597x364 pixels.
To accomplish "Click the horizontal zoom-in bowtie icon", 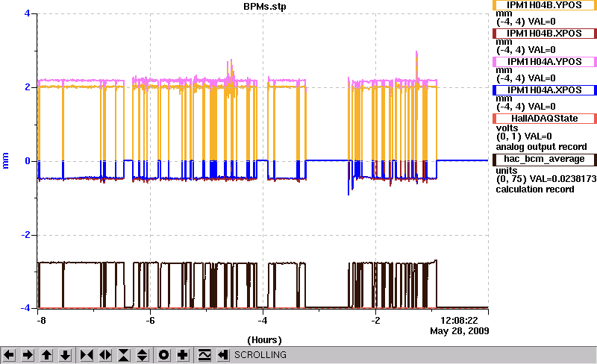I will click(87, 355).
